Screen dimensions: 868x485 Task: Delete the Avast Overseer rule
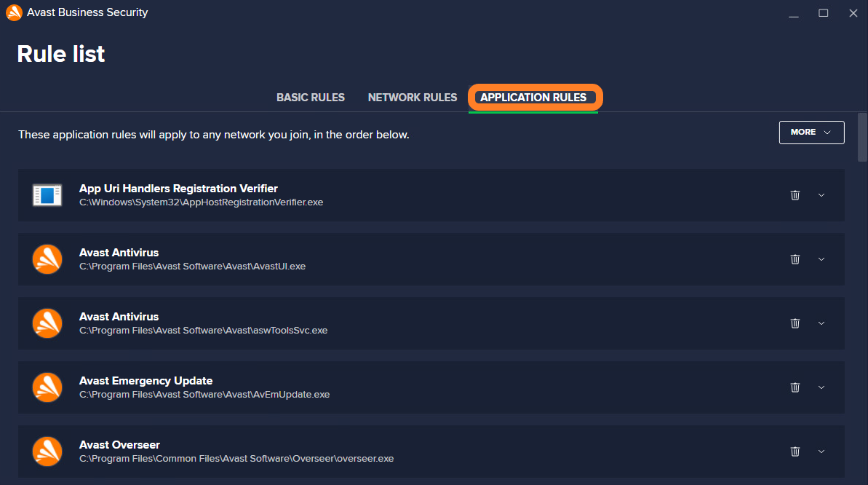pos(795,452)
